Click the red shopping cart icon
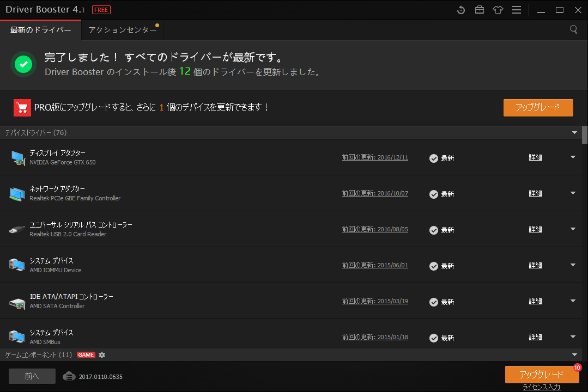Viewport: 588px width, 392px height. [22, 108]
